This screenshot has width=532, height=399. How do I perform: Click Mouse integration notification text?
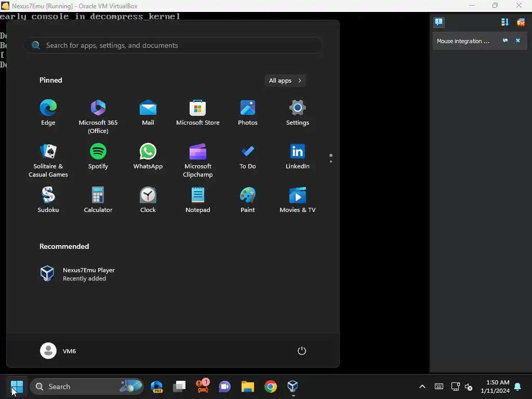pyautogui.click(x=463, y=41)
